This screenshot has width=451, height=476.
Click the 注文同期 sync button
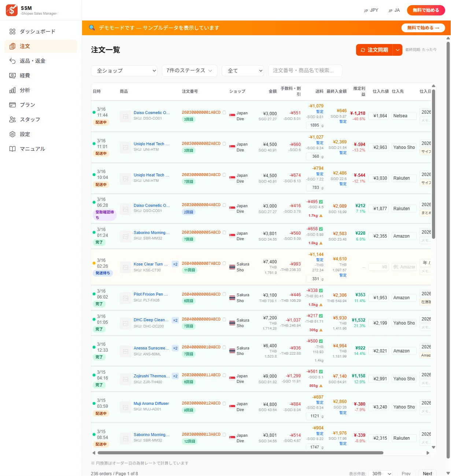click(374, 50)
